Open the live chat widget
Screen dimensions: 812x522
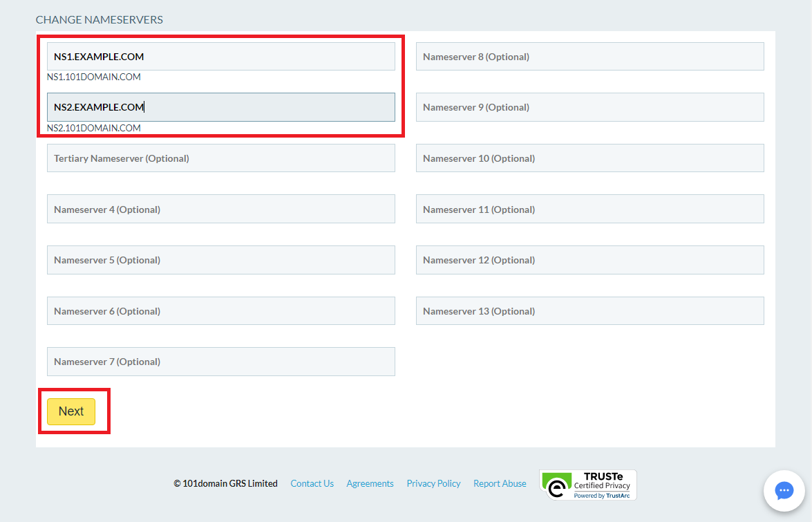pos(784,490)
